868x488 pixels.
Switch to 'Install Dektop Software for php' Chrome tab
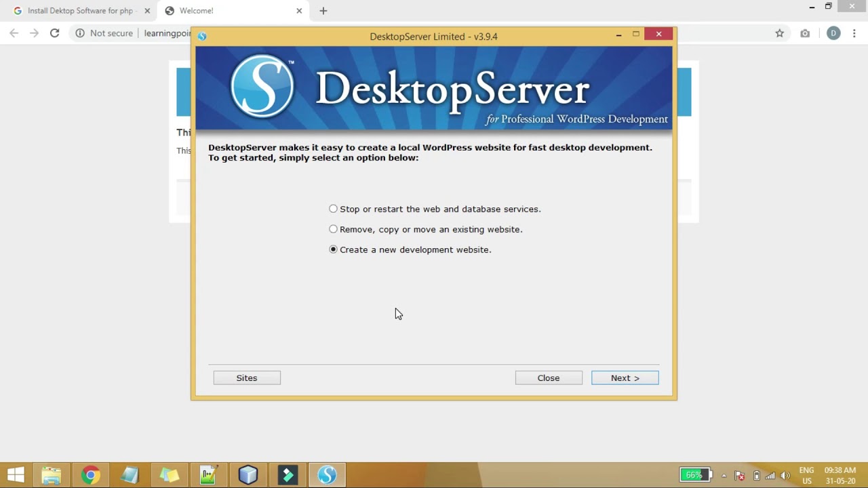(81, 11)
